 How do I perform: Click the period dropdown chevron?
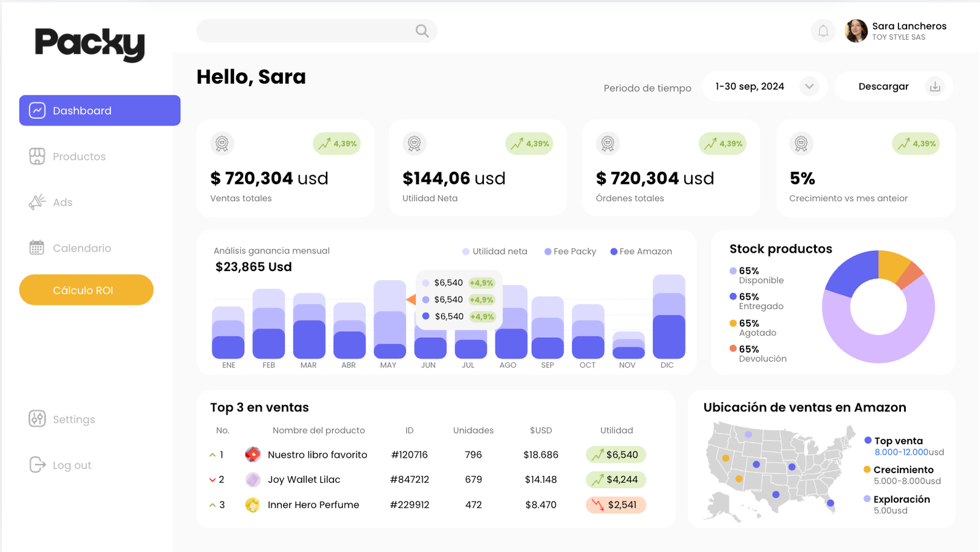tap(809, 86)
